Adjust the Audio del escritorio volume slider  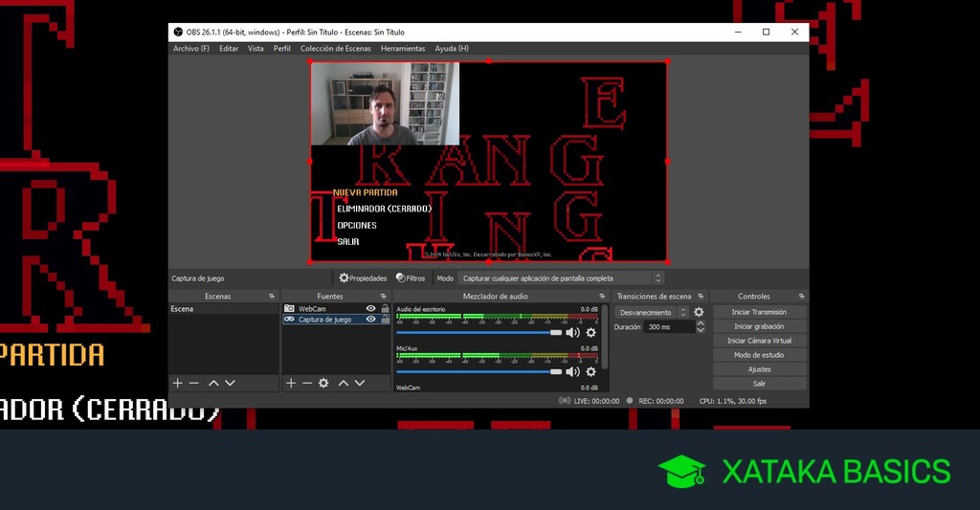coord(479,332)
